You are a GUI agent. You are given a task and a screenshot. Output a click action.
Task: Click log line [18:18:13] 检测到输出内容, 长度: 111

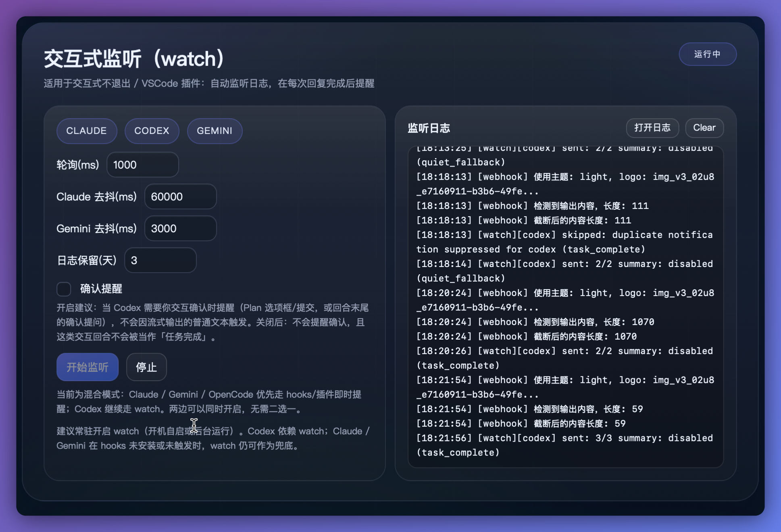533,206
